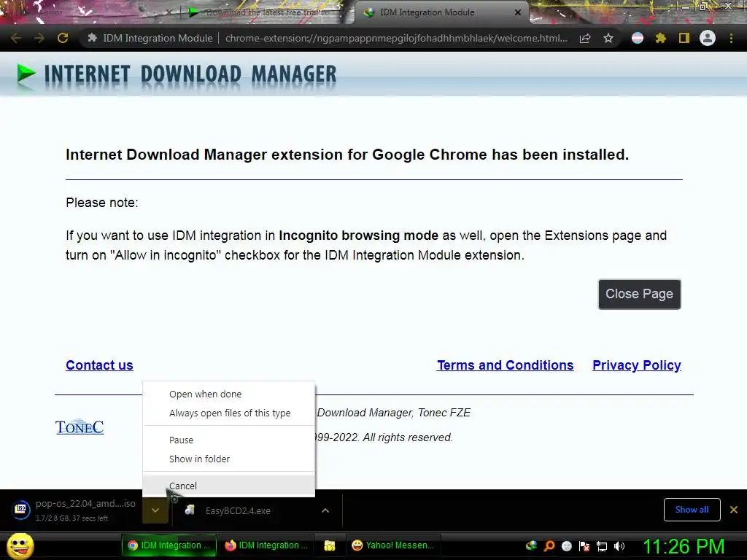Click the green IDM logo arrow
Viewport: 747px width, 560px height.
26,74
